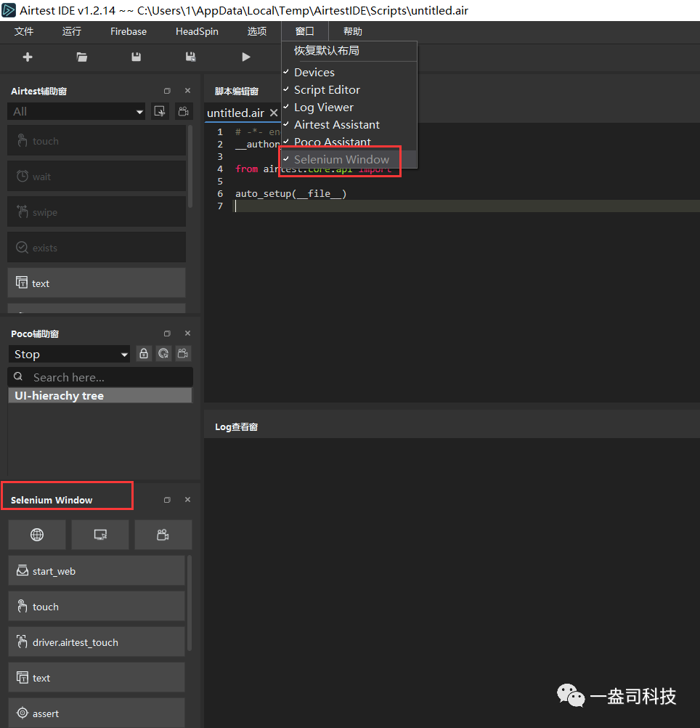700x728 pixels.
Task: Click the magnifier icon in Poco search box
Action: (18, 376)
